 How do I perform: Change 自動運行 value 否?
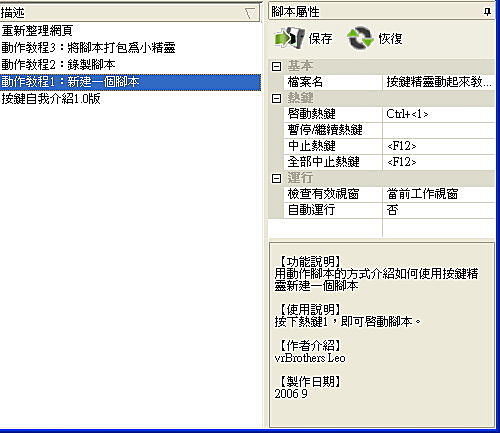[x=439, y=210]
